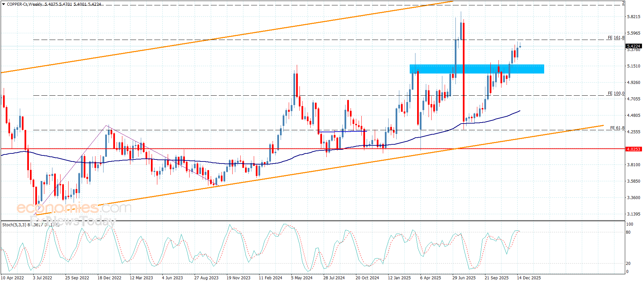
Task: Click the 29 Jun 2025 date label
Action: pos(464,278)
